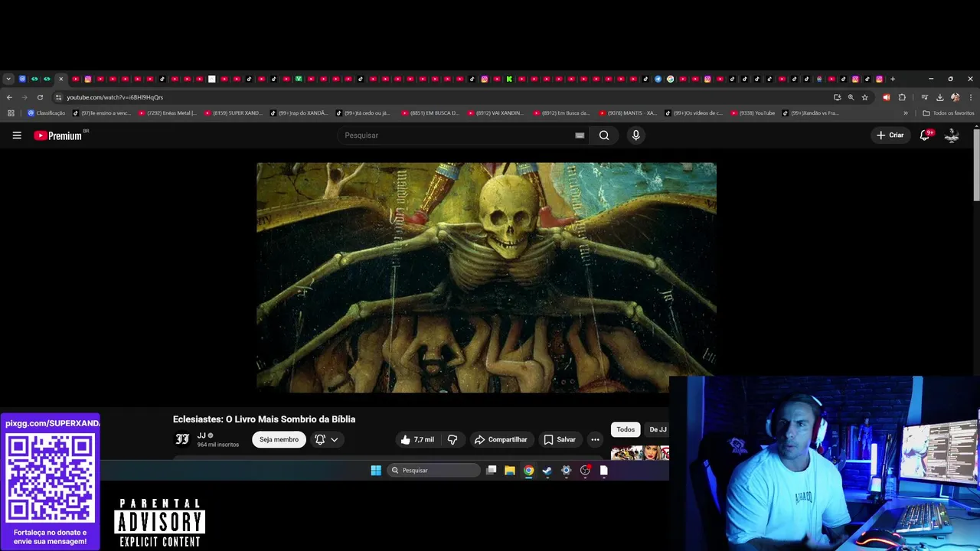
Task: Open YouTube notifications bell
Action: coord(925,135)
